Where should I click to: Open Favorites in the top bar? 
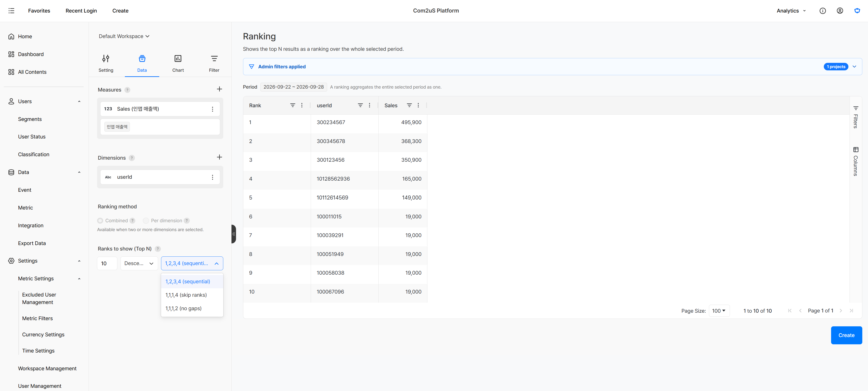pyautogui.click(x=39, y=11)
